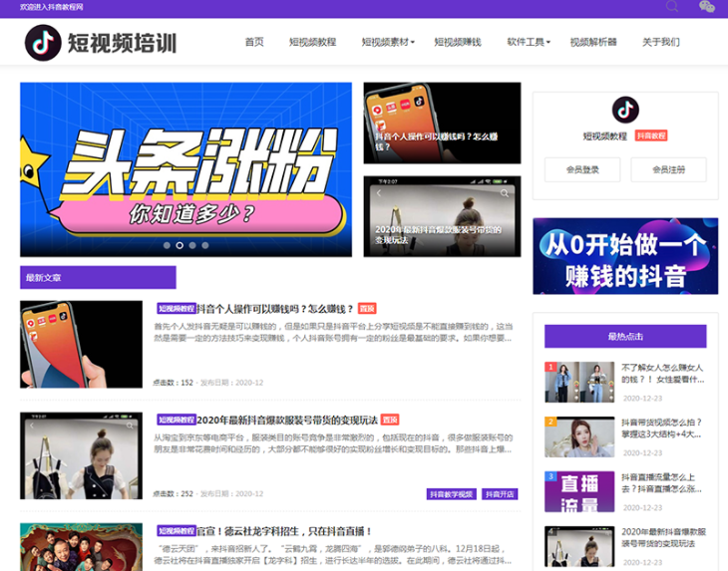Click the 欢迎进入抖音教程网 text in top bar
Image resolution: width=728 pixels, height=571 pixels.
coord(51,7)
